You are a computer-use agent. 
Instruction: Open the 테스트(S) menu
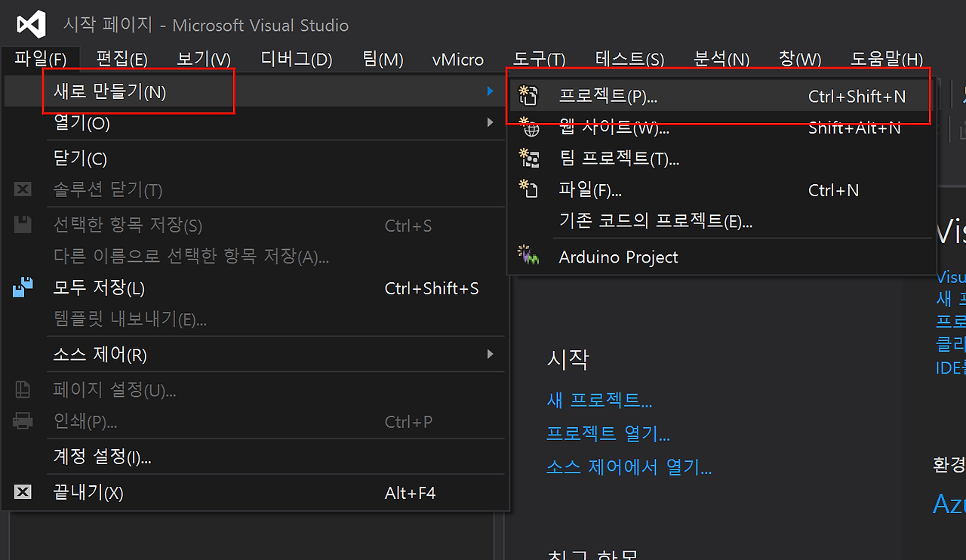point(629,59)
